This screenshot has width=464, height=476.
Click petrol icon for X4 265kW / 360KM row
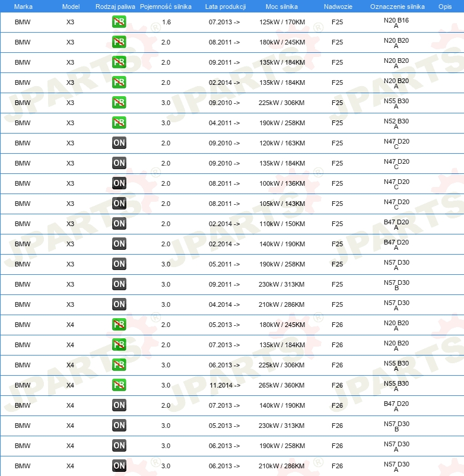click(x=119, y=385)
